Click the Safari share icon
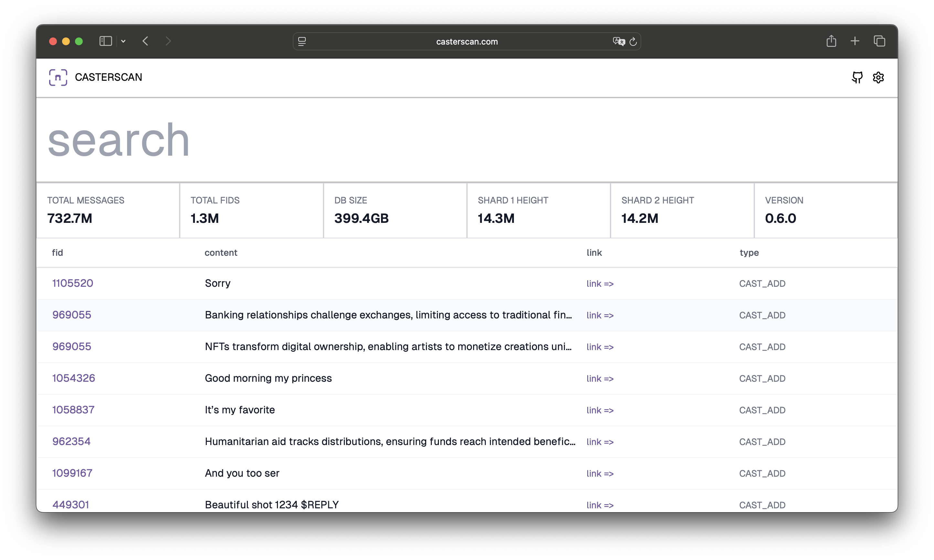934x560 pixels. [831, 41]
